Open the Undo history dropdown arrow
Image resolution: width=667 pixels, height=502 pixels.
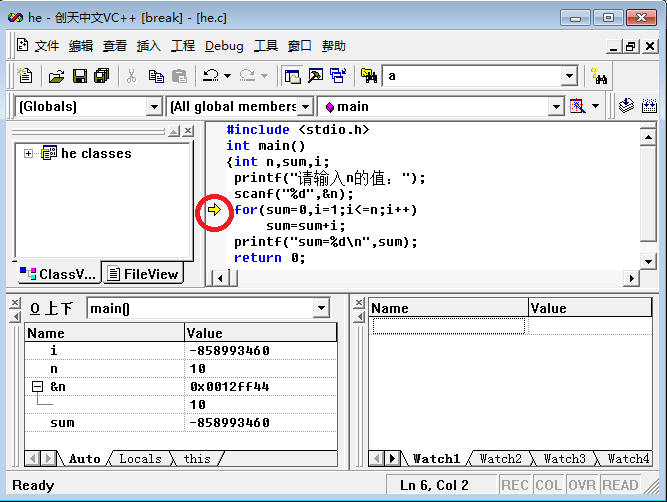(228, 76)
